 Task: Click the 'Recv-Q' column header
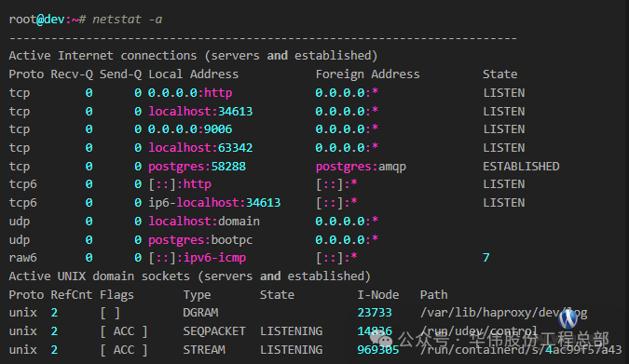(72, 74)
